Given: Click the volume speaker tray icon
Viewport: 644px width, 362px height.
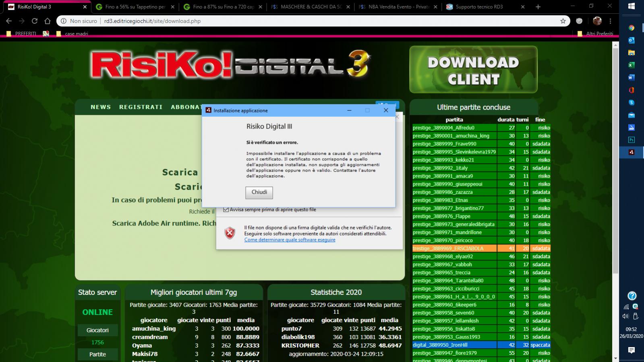Looking at the screenshot, I should pos(625,316).
